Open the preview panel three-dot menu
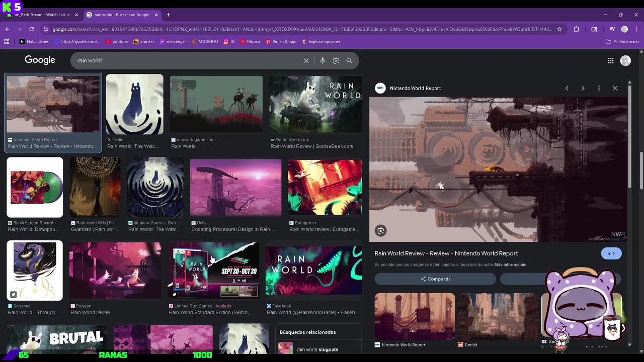 tap(599, 88)
